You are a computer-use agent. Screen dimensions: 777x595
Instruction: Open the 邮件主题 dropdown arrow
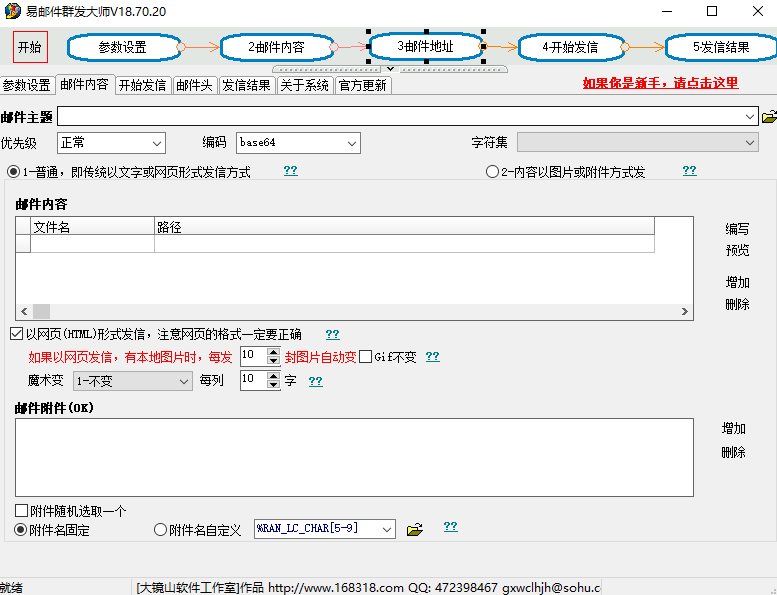(749, 117)
